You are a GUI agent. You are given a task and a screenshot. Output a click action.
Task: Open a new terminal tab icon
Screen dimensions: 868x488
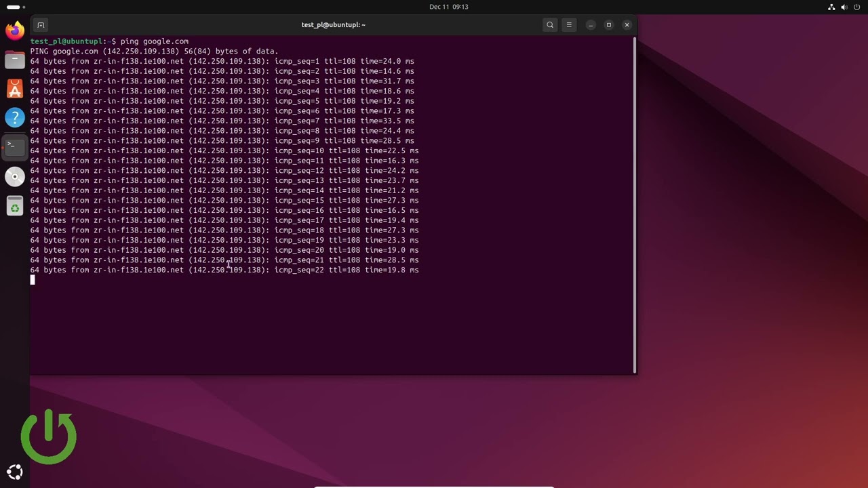coord(41,25)
